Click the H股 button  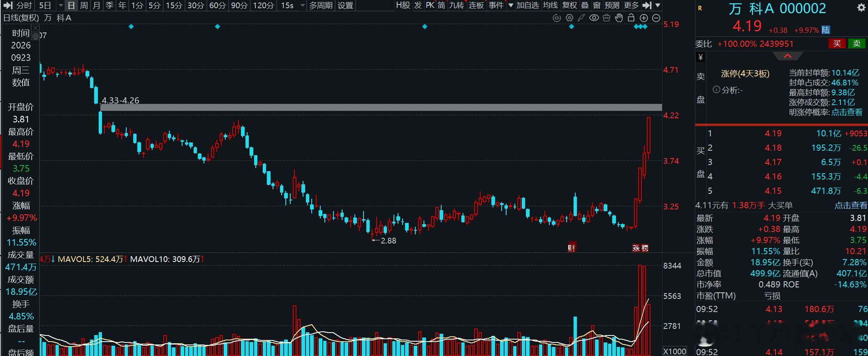[403, 5]
